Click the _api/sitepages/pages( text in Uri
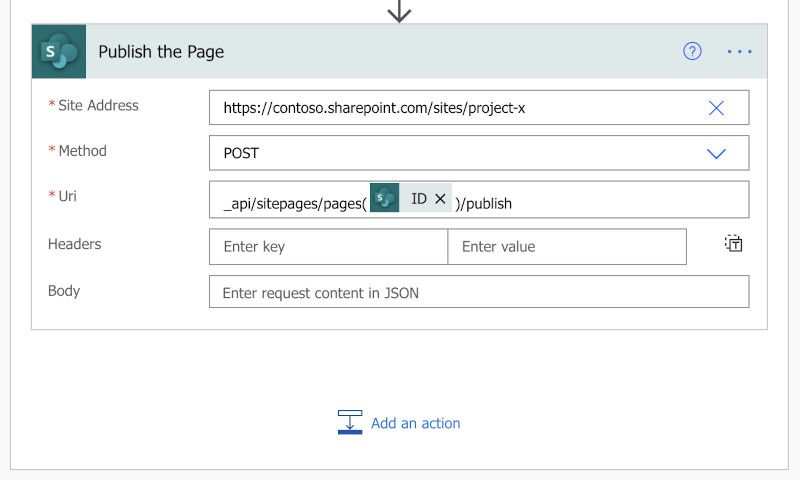Screen dimensions: 800x480 (295, 204)
